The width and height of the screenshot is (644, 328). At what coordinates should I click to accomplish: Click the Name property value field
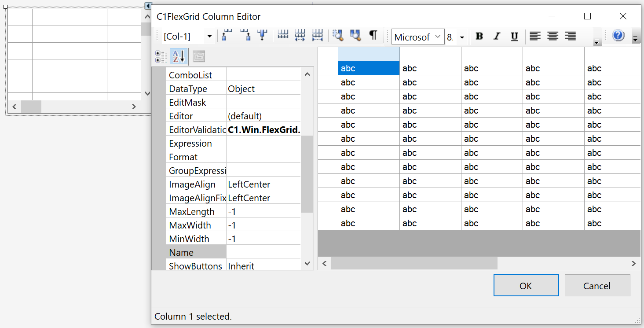(x=263, y=252)
